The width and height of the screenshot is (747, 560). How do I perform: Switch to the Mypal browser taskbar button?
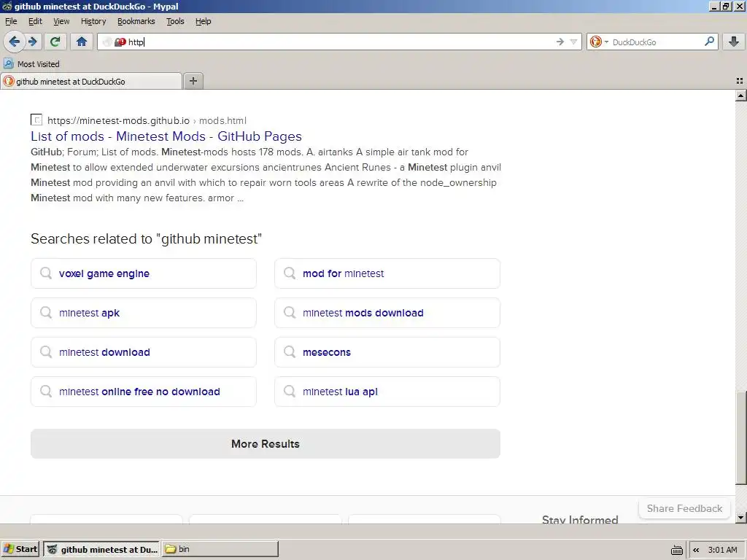102,549
